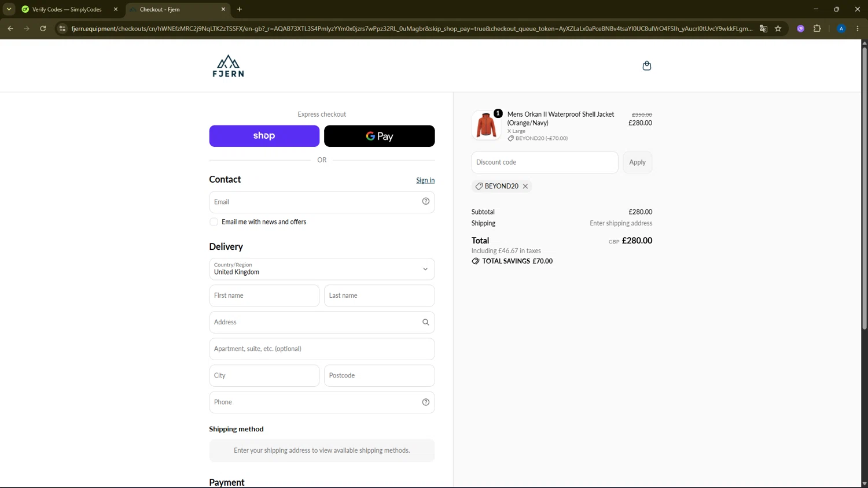Expand the Country/Region dropdown

click(322, 269)
